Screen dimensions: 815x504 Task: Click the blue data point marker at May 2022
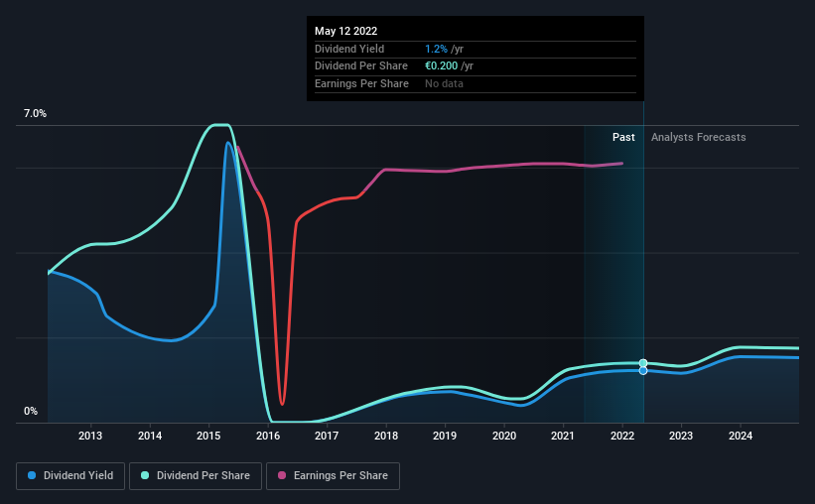643,370
